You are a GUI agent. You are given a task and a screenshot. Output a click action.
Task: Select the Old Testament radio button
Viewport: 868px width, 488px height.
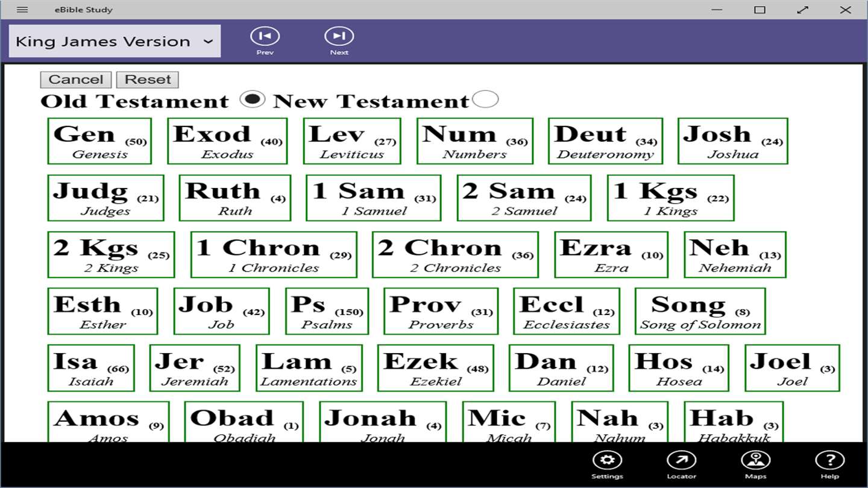252,99
